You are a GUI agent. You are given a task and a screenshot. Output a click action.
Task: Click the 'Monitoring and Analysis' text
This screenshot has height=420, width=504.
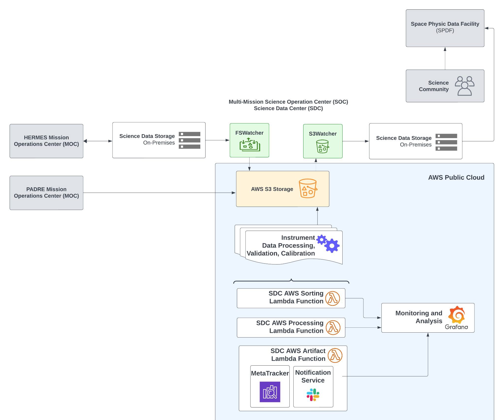(419, 317)
